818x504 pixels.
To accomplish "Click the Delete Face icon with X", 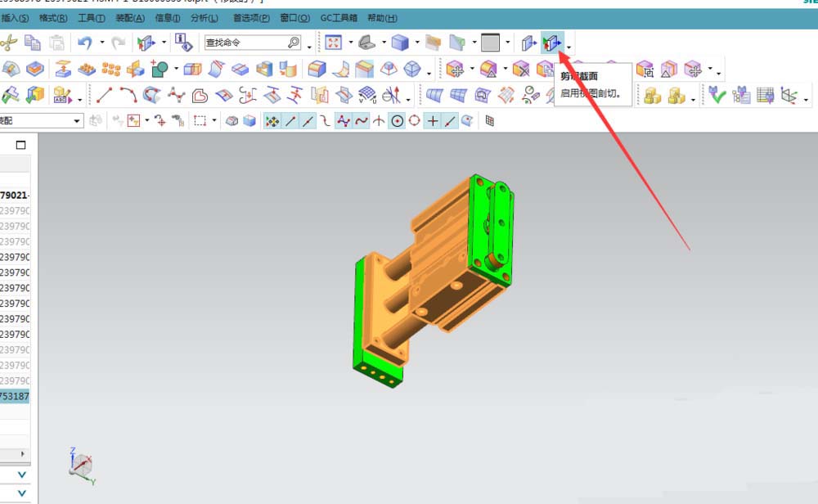I will point(520,69).
